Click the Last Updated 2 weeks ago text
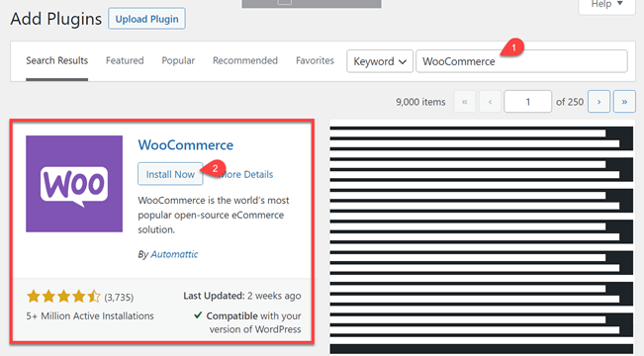644x356 pixels. pyautogui.click(x=242, y=296)
